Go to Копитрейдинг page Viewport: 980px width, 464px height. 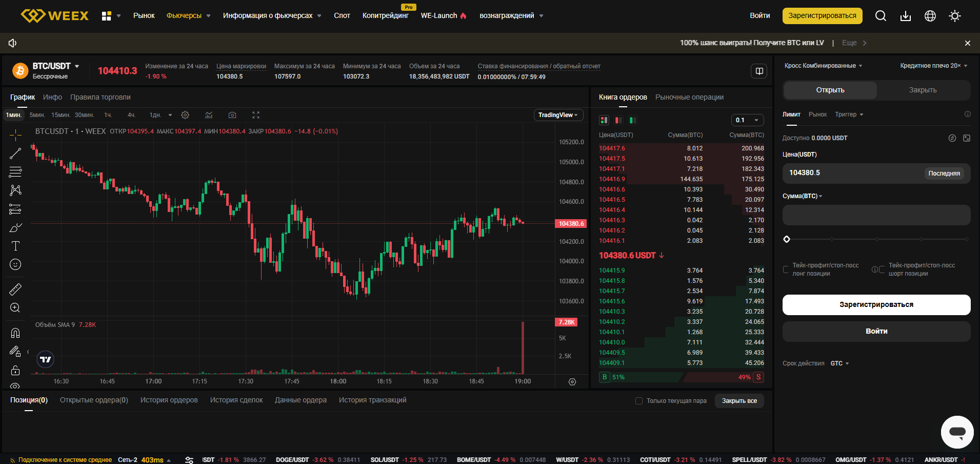pos(386,16)
